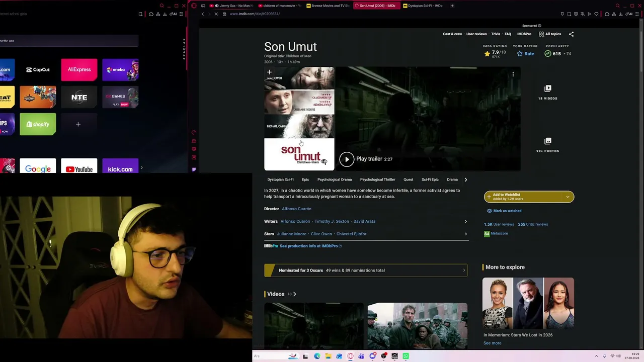Click See production info at IMDbPro
The image size is (644, 362).
pyautogui.click(x=310, y=246)
